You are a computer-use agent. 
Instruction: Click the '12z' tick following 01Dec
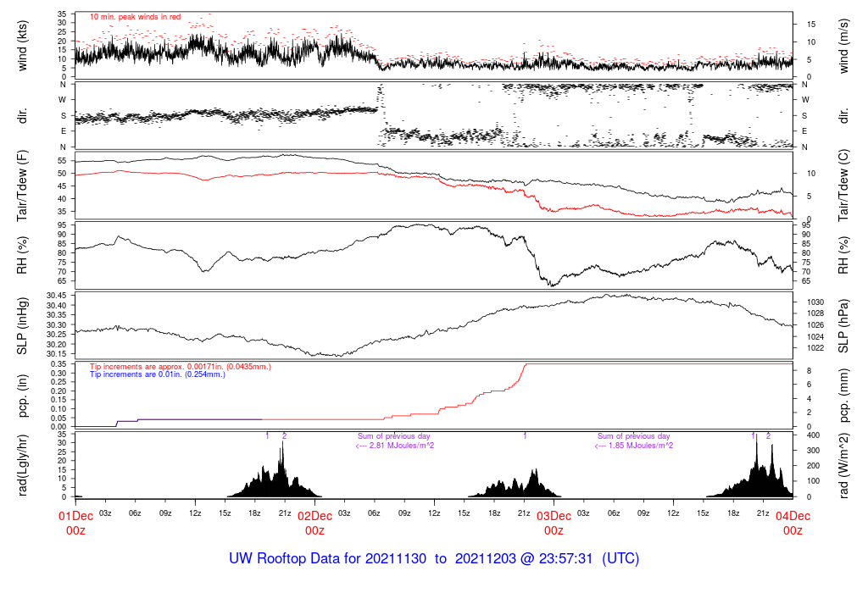(195, 513)
